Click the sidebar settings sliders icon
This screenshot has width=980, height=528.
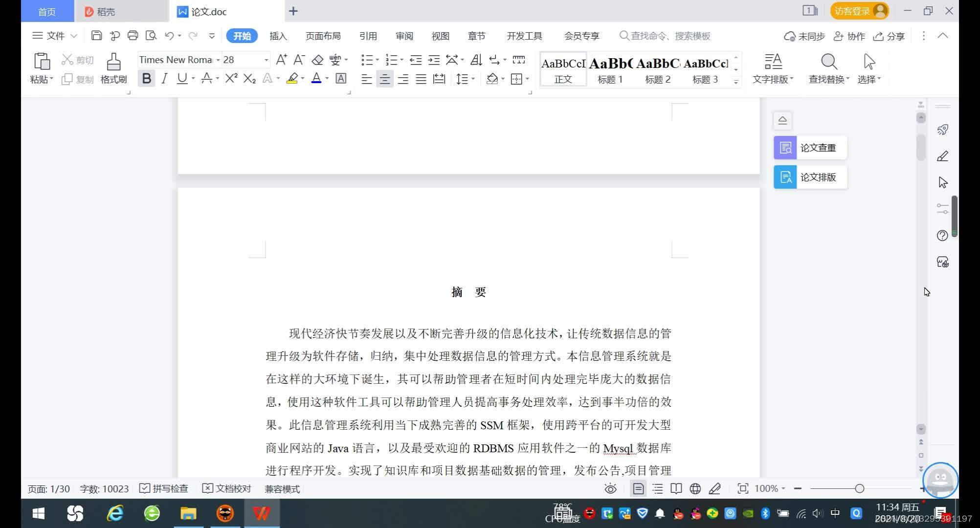coord(942,209)
